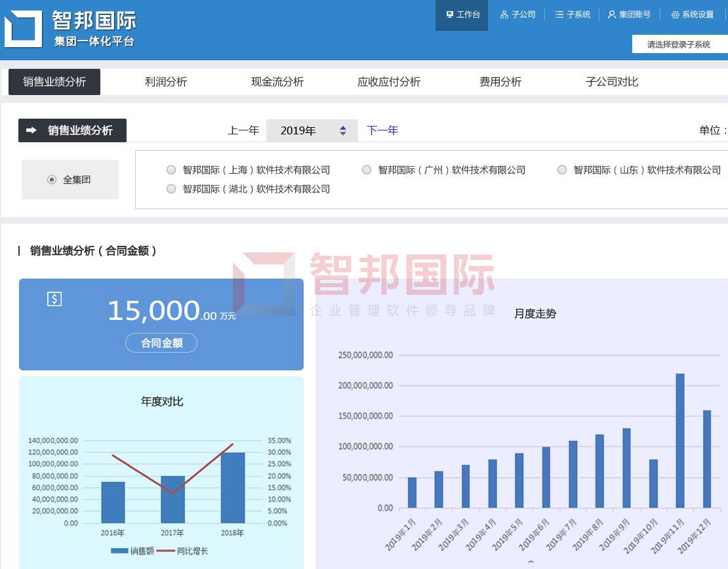Click the arrow icon beside 销售业绩分析 header
The width and height of the screenshot is (728, 569).
pos(31,130)
